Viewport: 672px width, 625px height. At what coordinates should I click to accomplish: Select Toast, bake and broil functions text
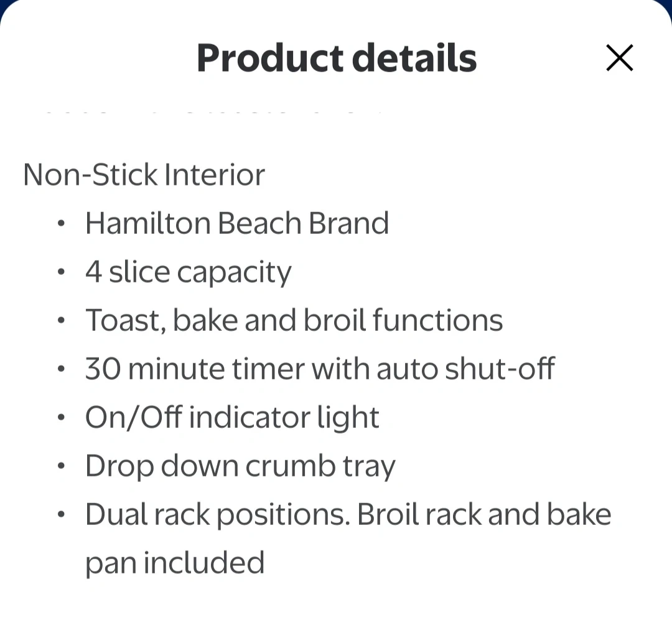[x=294, y=320]
